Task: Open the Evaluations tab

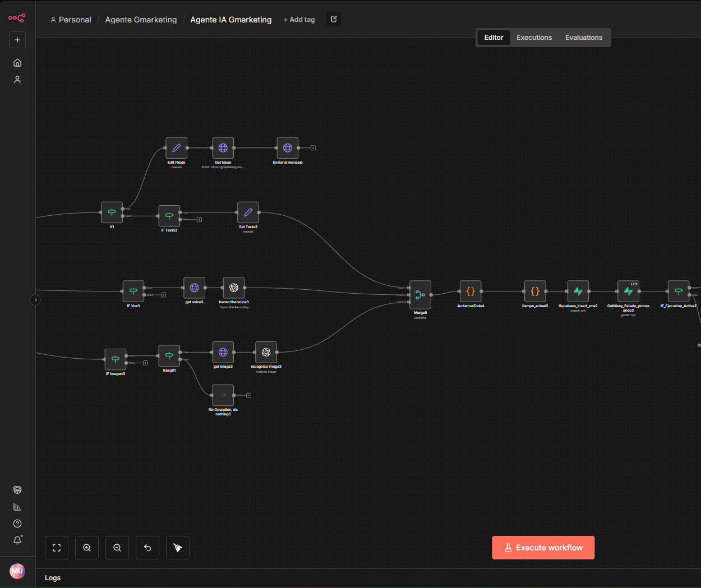Action: click(583, 38)
